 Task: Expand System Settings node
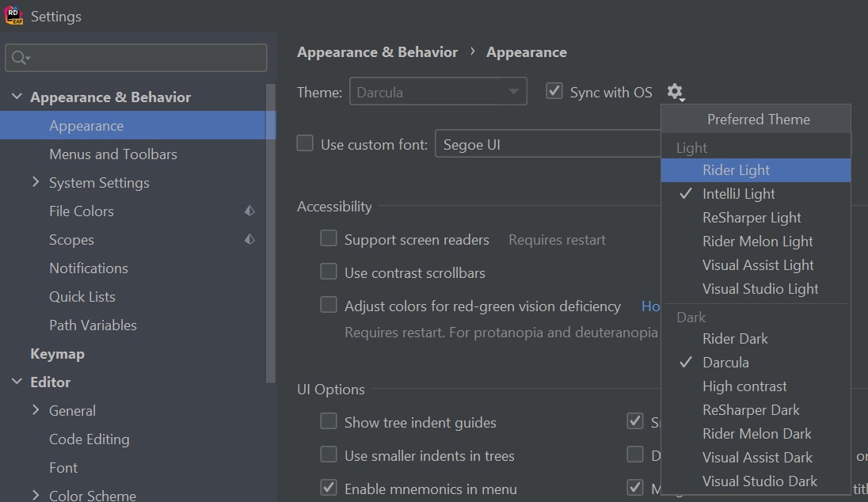coord(36,182)
